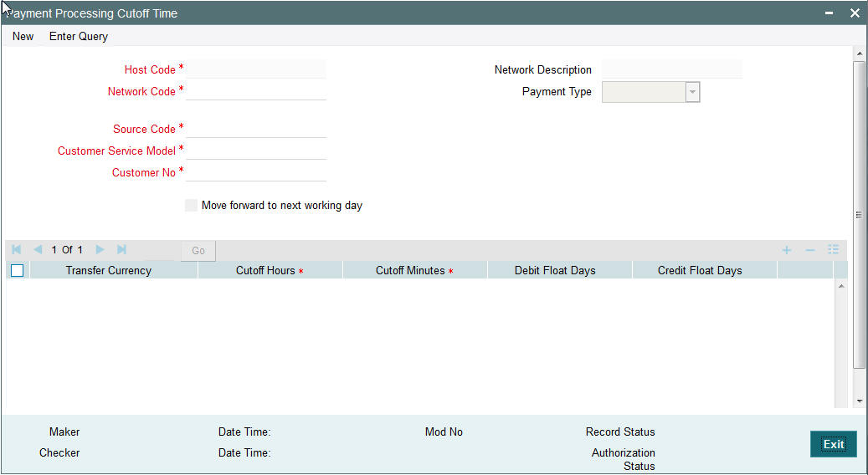Close the Payment Processing Cutoff Time window
This screenshot has height=475, width=868.
[855, 13]
